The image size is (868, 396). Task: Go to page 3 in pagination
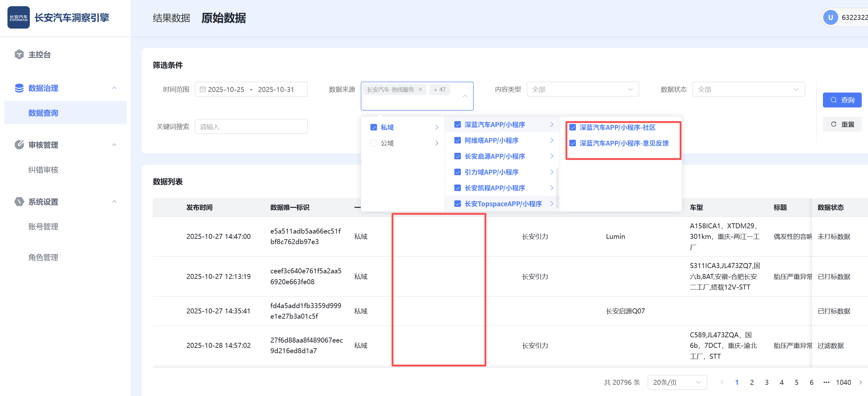767,382
